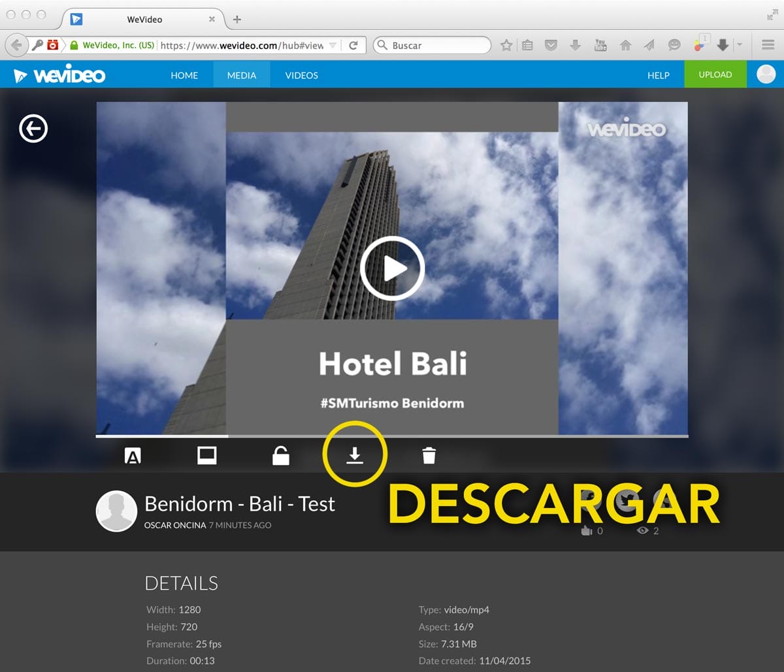Bookmark the page with the star icon
Image resolution: width=784 pixels, height=672 pixels.
[x=506, y=45]
